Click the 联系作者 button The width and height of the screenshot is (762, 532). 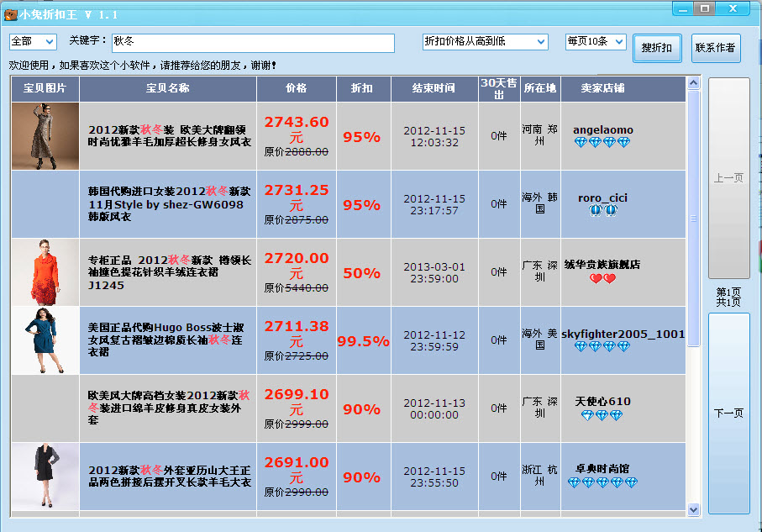pos(715,48)
